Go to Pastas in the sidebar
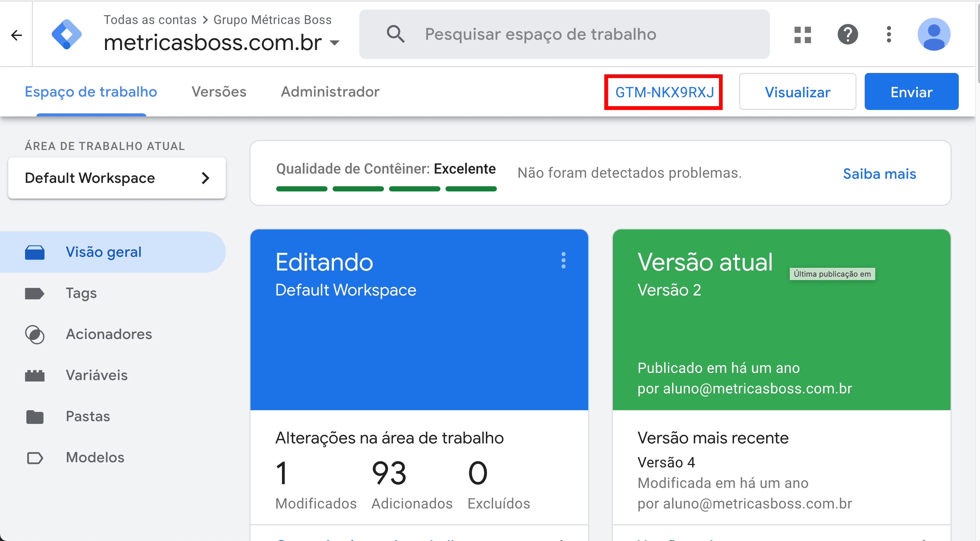 [x=88, y=416]
